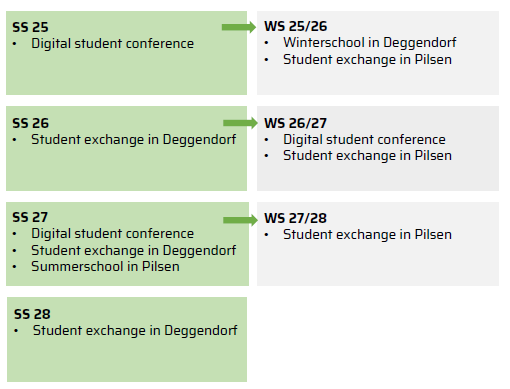
Task: Click the green arrow beside SS 26
Action: tap(240, 123)
